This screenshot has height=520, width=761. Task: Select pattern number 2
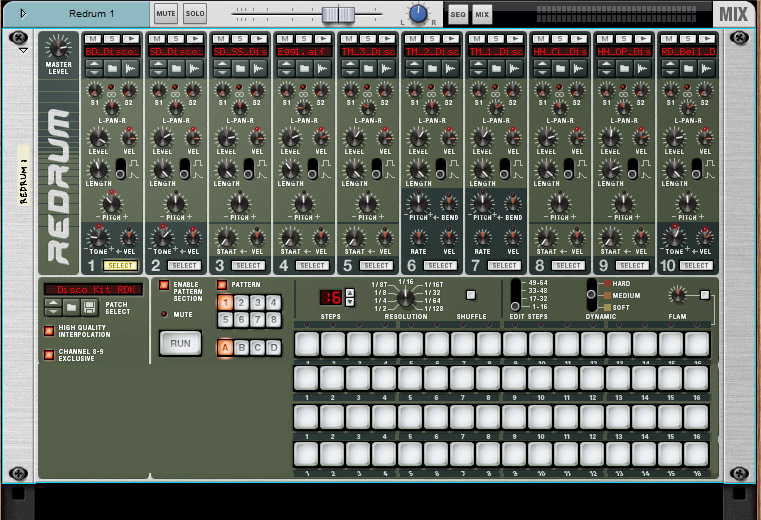241,303
